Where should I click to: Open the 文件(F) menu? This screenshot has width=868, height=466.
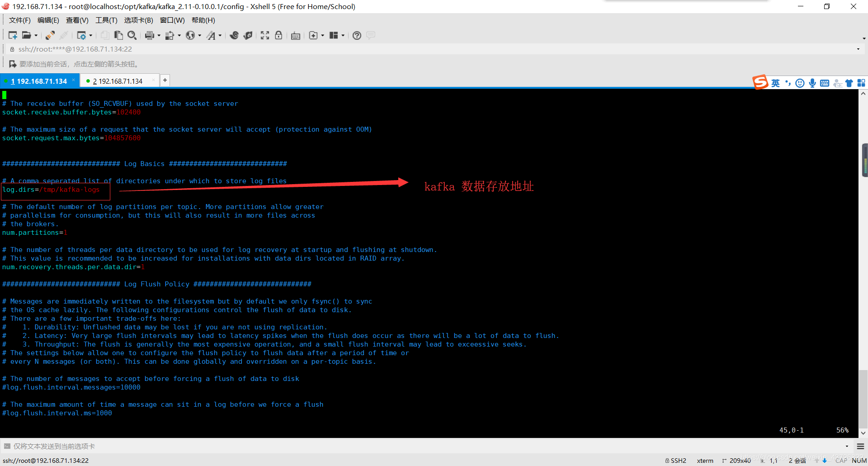tap(20, 20)
